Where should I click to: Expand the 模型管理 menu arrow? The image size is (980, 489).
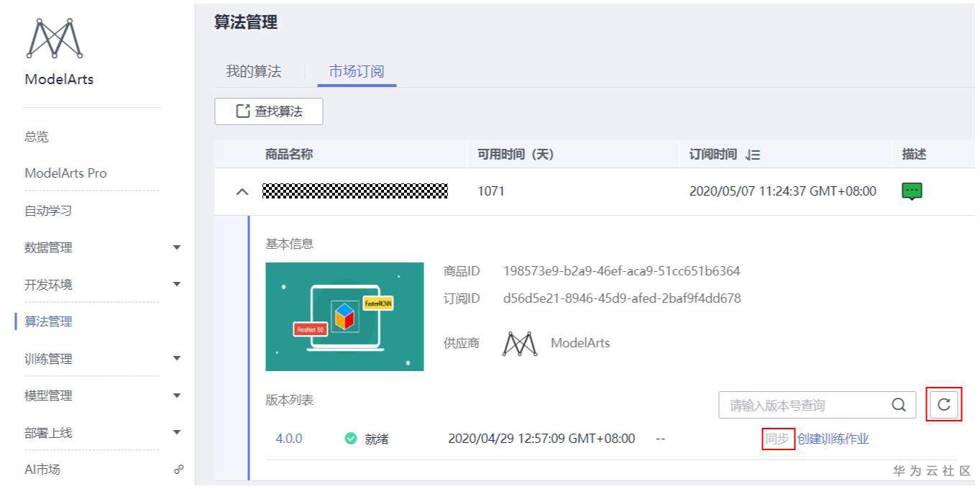[x=178, y=396]
